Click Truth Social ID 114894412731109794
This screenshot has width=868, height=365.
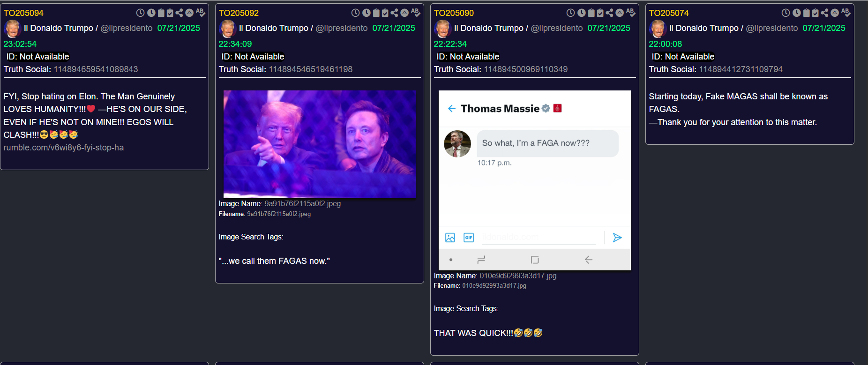tap(741, 69)
